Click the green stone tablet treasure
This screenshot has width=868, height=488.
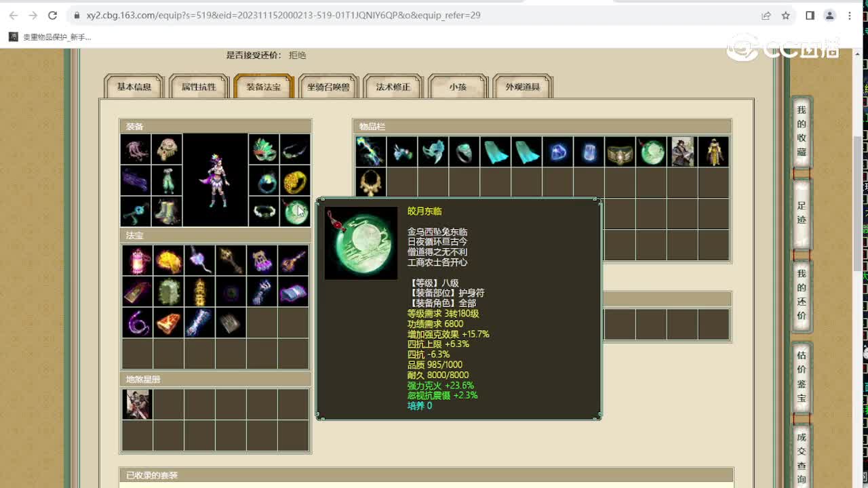[168, 291]
